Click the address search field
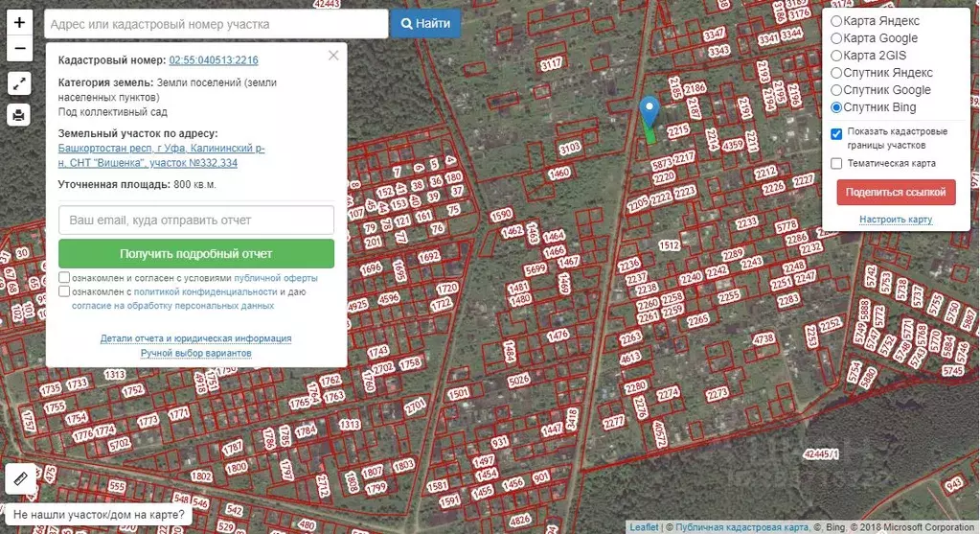The width and height of the screenshot is (980, 534). pyautogui.click(x=216, y=24)
